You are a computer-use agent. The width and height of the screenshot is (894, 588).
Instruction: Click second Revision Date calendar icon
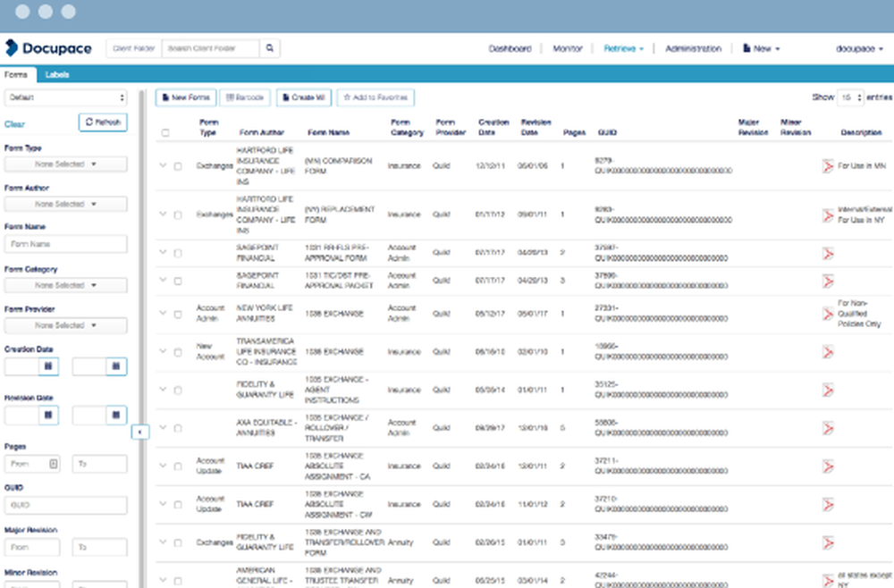click(116, 416)
